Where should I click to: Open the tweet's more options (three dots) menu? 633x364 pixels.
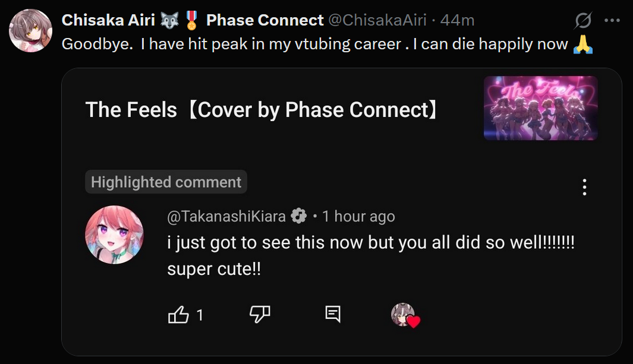612,20
